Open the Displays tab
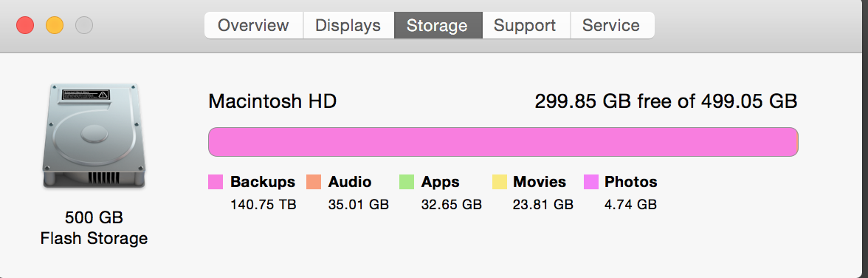 348,26
